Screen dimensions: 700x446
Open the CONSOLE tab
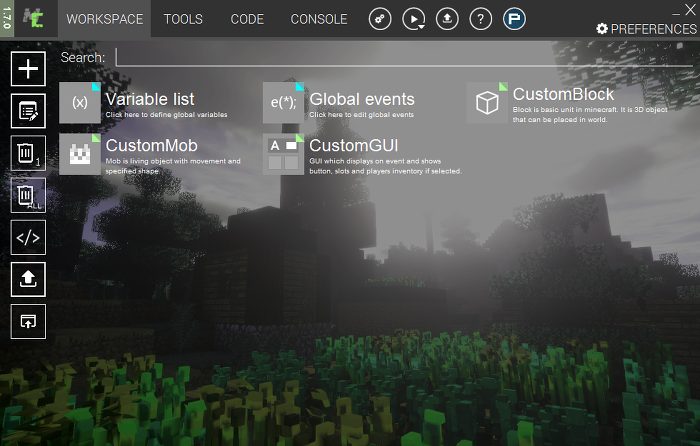[319, 19]
